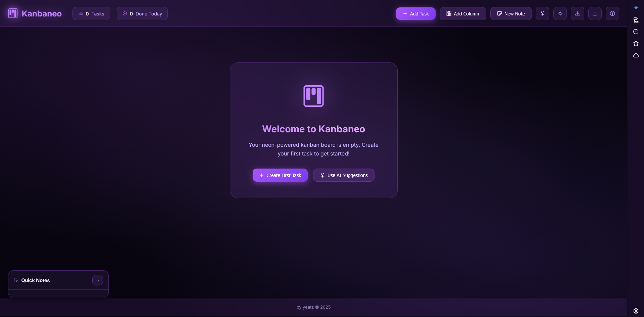Toggle the color theme with the sun icon

(x=560, y=13)
